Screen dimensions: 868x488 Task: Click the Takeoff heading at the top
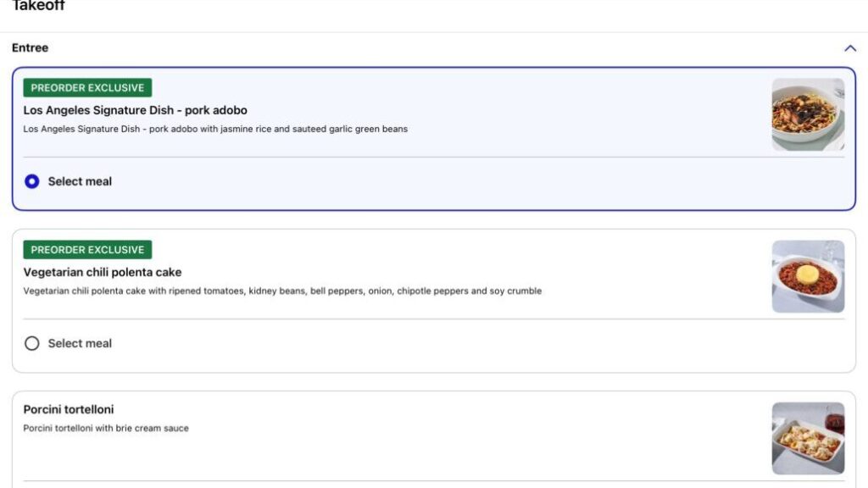pos(38,7)
